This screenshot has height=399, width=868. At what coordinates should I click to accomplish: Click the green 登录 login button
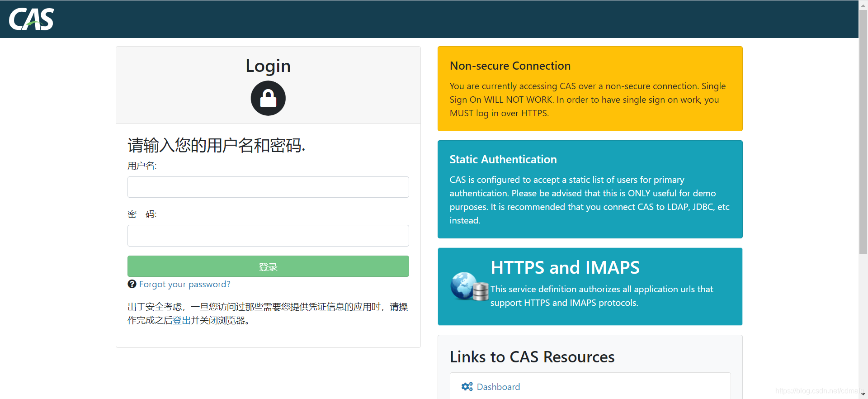268,266
